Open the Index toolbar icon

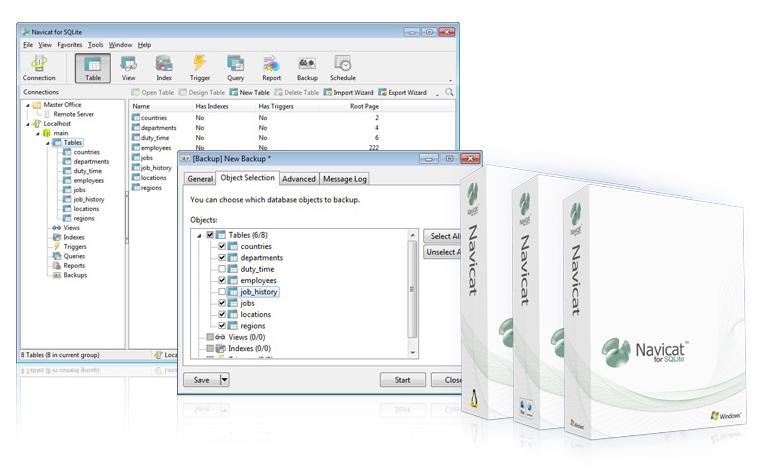164,68
